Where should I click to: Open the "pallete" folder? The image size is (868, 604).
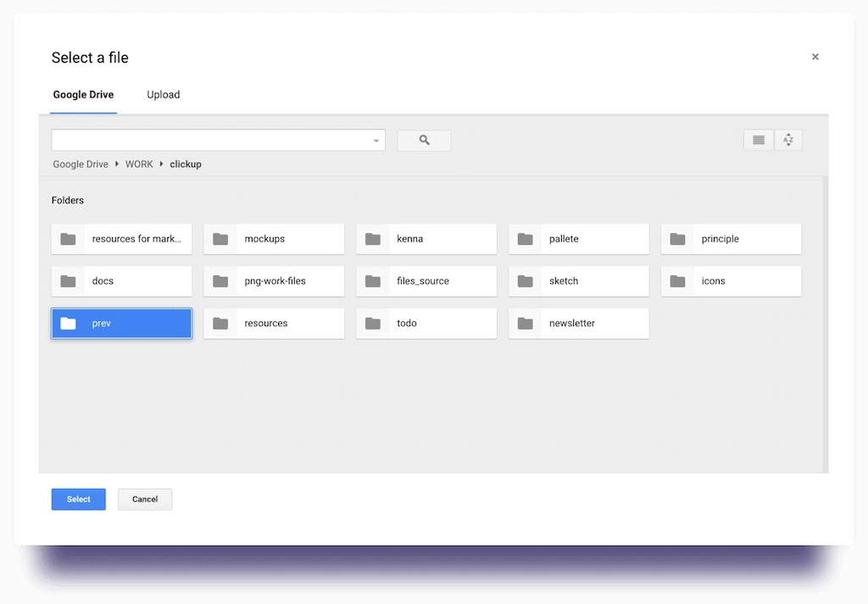[577, 239]
